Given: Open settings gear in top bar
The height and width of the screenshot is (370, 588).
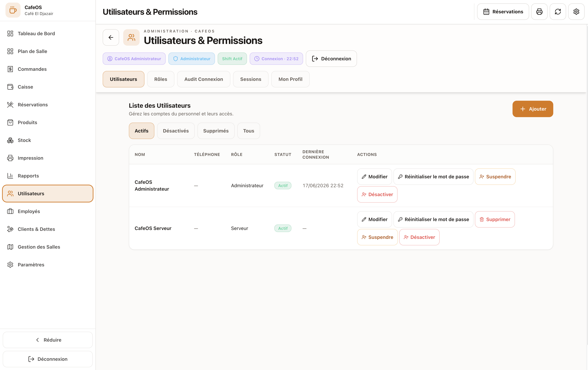Looking at the screenshot, I should click(x=576, y=12).
